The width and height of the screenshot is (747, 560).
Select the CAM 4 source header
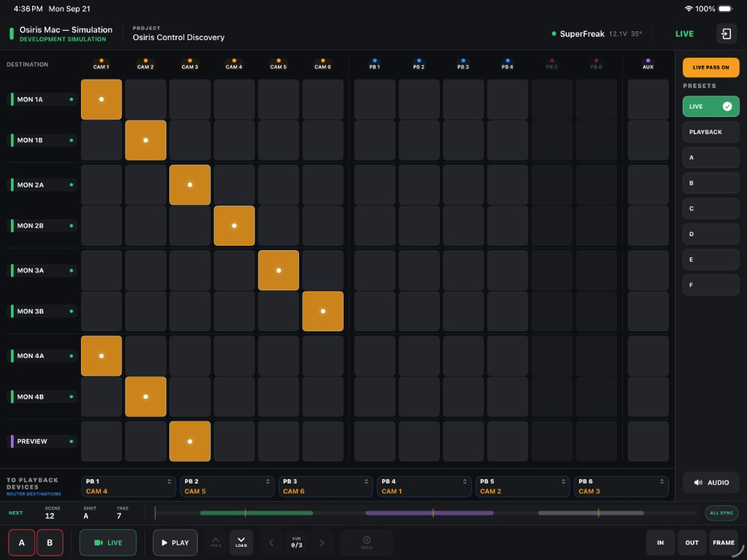point(234,64)
